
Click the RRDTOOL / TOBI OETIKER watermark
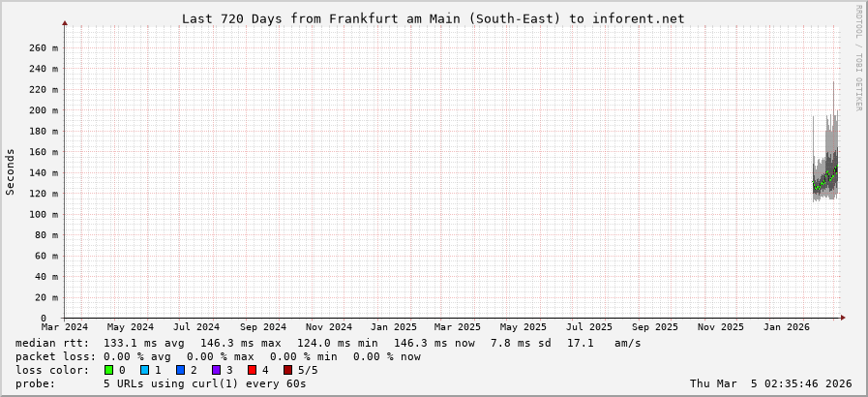pos(858,58)
